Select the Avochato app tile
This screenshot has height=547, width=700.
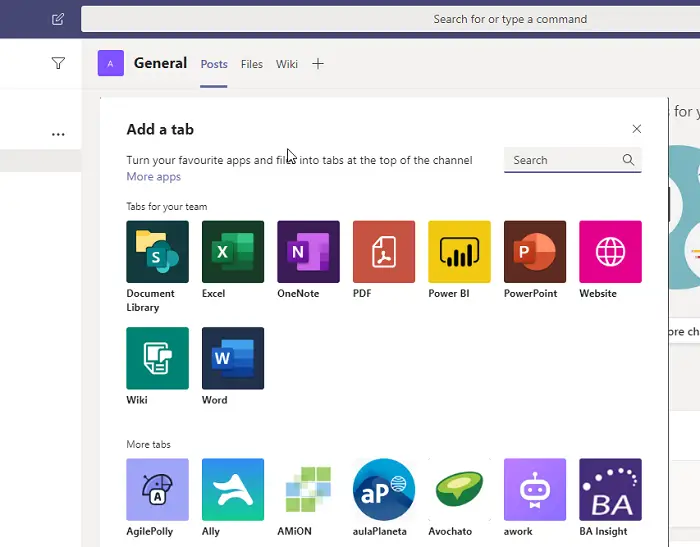pos(459,489)
